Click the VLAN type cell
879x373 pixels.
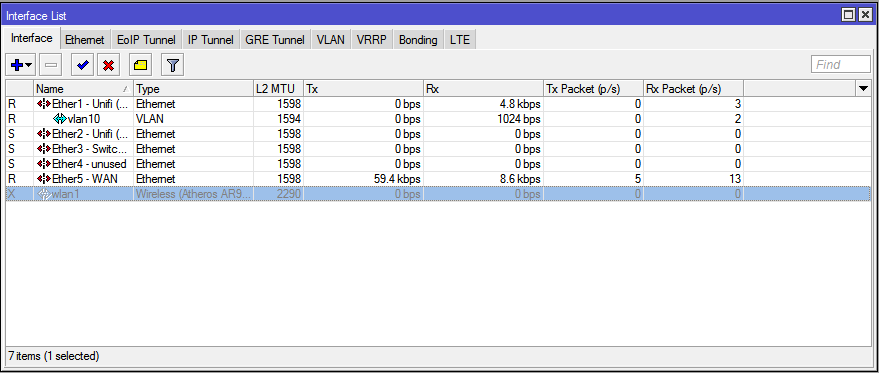[x=193, y=119]
